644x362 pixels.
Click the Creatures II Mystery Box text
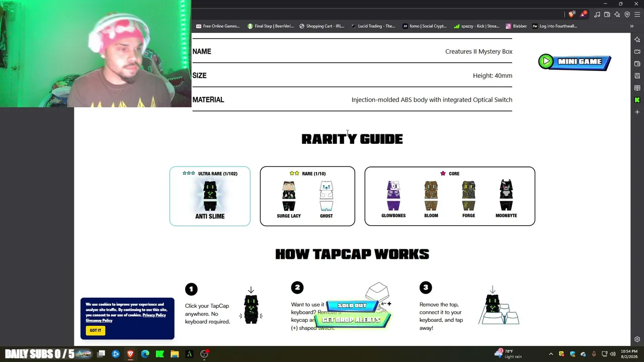(x=478, y=51)
